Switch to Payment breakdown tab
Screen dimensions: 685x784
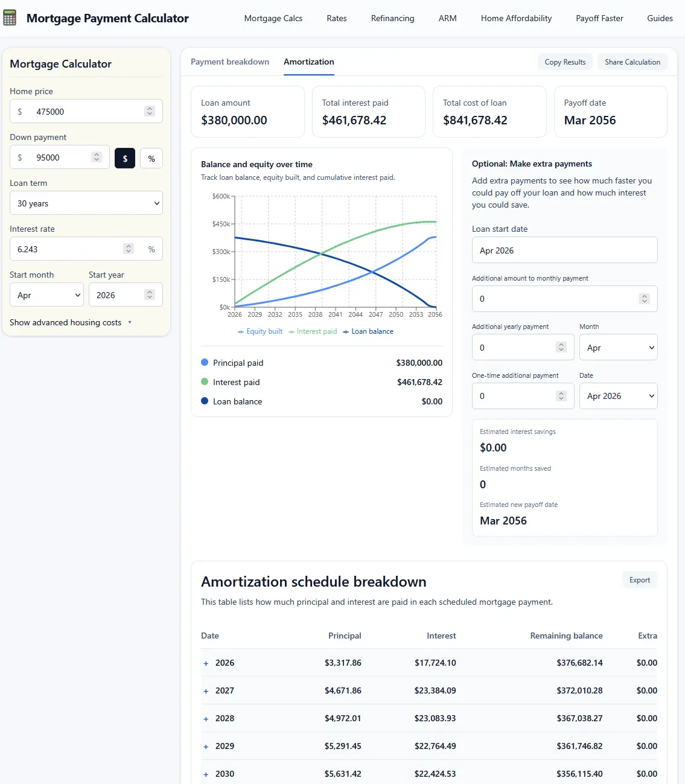point(230,62)
